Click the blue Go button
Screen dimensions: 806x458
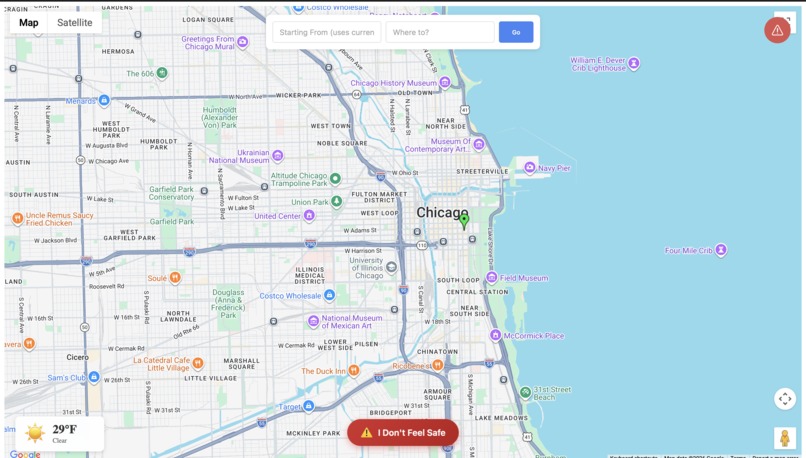516,32
